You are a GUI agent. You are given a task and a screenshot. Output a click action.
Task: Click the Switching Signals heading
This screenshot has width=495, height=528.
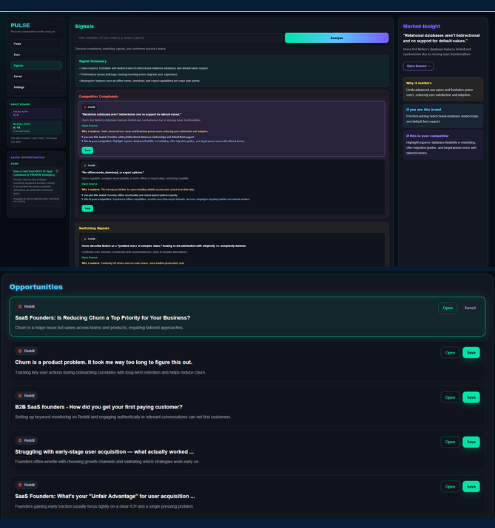pyautogui.click(x=94, y=228)
